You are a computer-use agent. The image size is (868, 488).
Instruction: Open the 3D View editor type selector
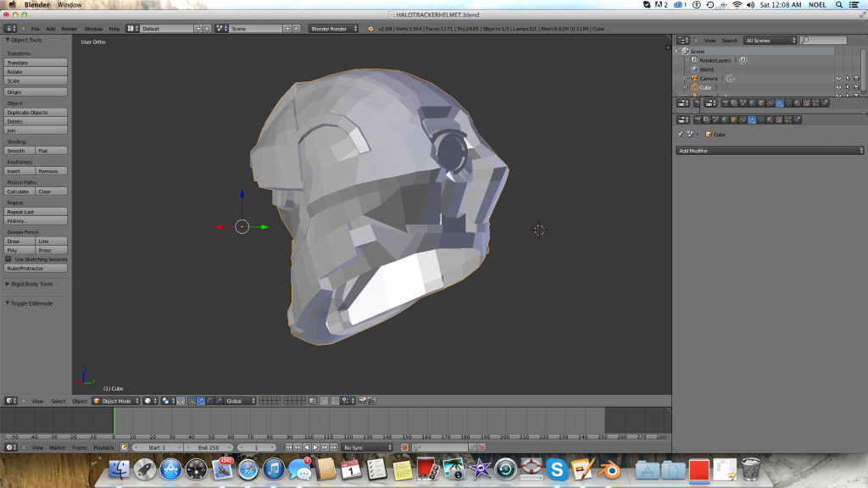point(10,401)
